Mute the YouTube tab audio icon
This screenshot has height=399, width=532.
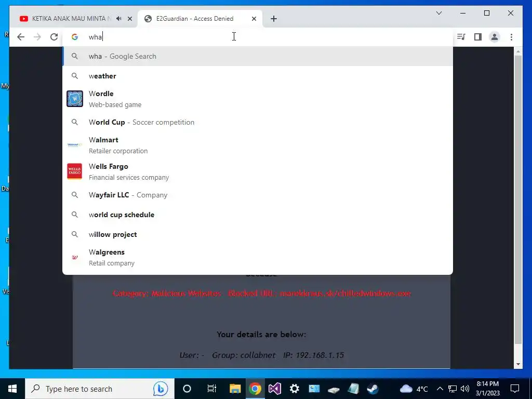coord(119,19)
